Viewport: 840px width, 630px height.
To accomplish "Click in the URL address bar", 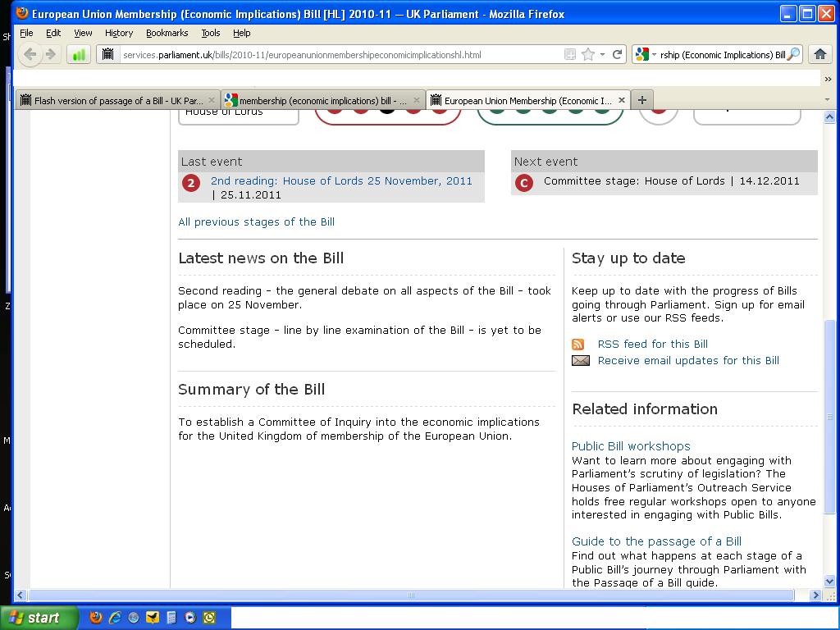I will [x=336, y=55].
